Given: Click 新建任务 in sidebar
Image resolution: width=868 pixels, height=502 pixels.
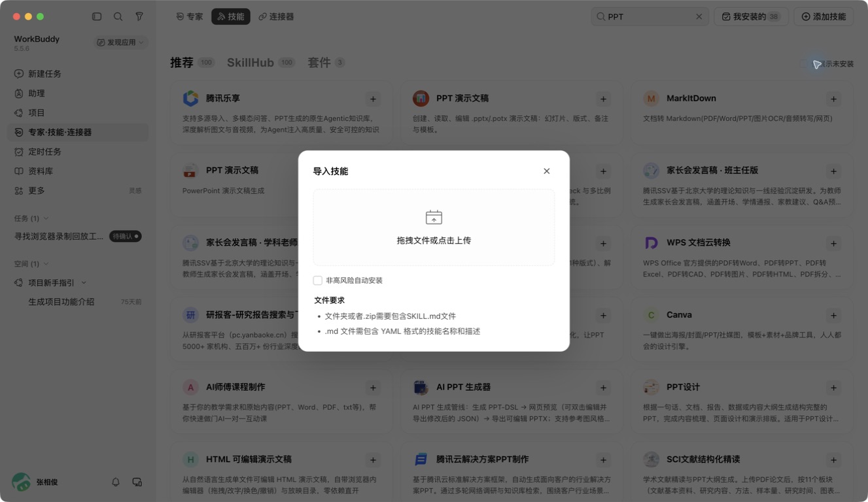Looking at the screenshot, I should click(78, 74).
